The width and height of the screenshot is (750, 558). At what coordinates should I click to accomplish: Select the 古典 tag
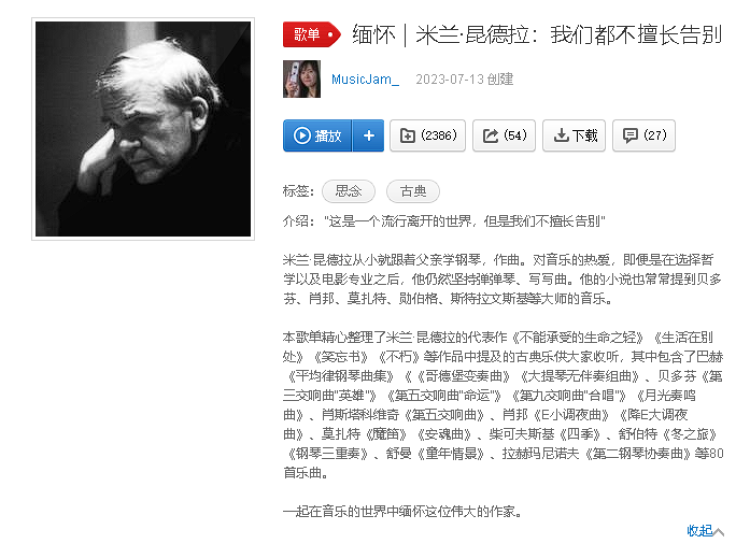pyautogui.click(x=413, y=191)
